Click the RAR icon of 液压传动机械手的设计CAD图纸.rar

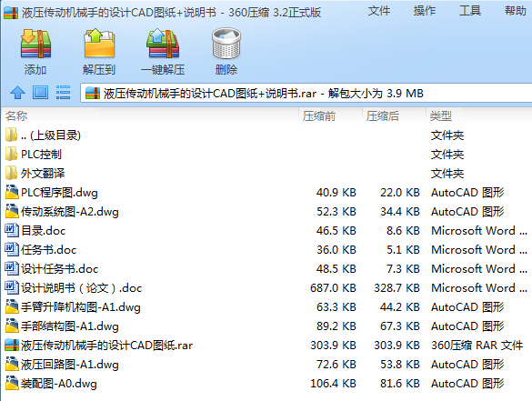coord(12,345)
